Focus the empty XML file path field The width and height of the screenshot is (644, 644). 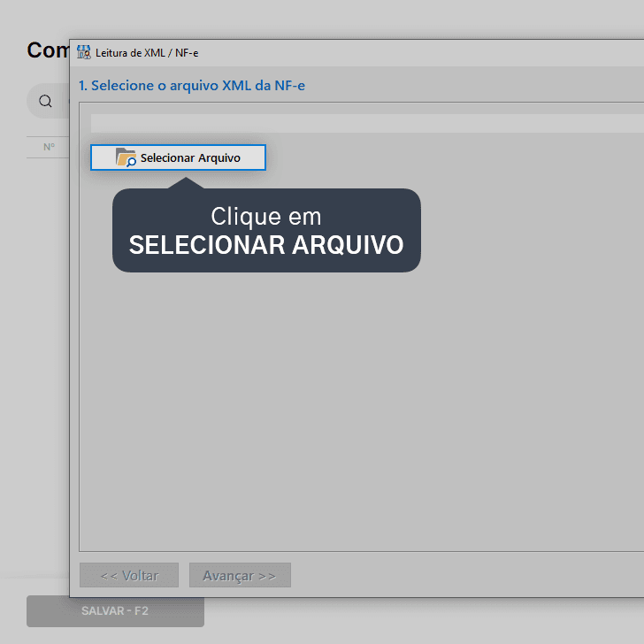click(367, 123)
